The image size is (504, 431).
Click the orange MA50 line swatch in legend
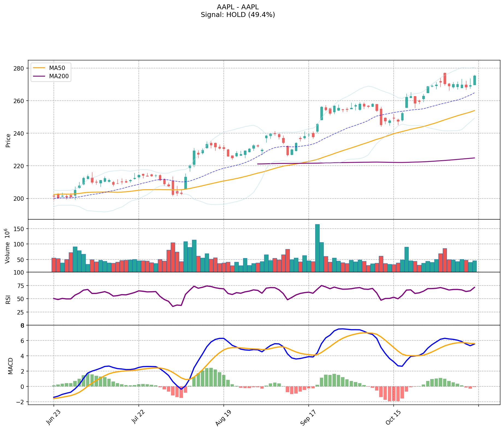coord(39,68)
